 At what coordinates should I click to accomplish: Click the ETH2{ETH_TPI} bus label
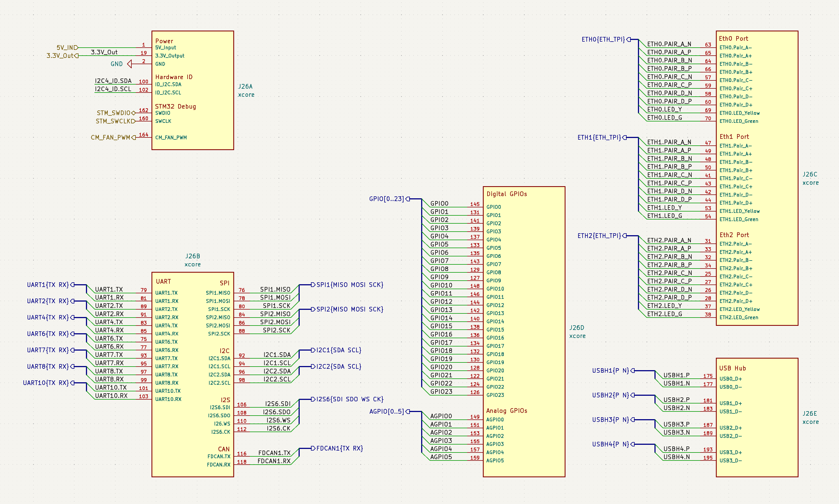(602, 236)
